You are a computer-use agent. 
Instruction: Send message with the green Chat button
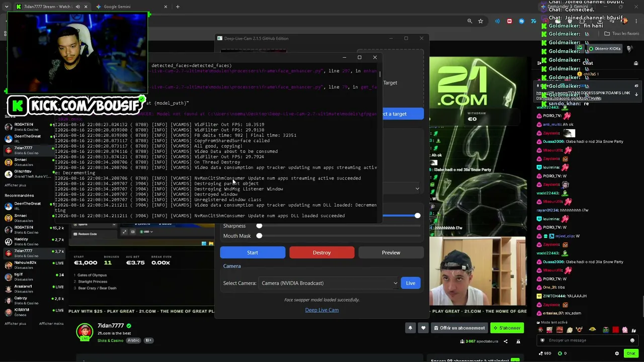[631, 353]
